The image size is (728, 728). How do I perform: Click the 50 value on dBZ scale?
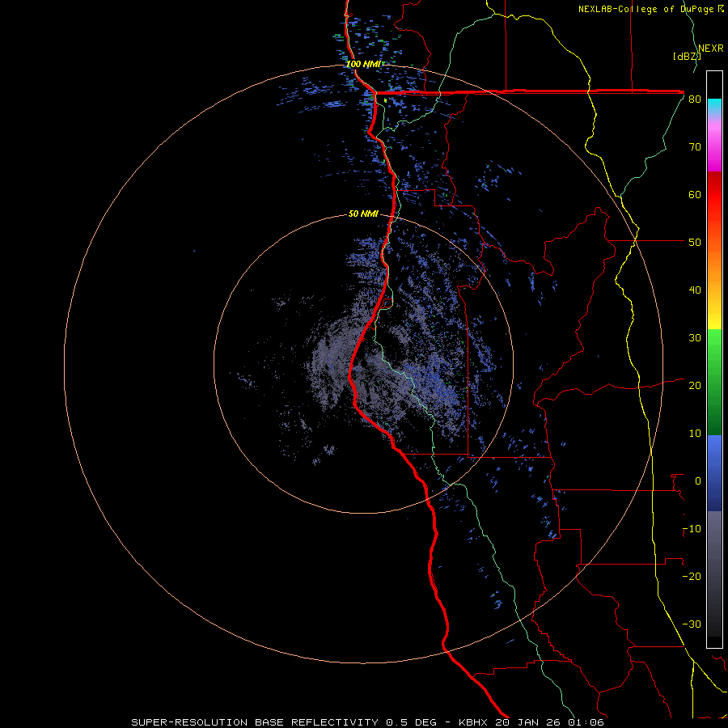pyautogui.click(x=695, y=243)
